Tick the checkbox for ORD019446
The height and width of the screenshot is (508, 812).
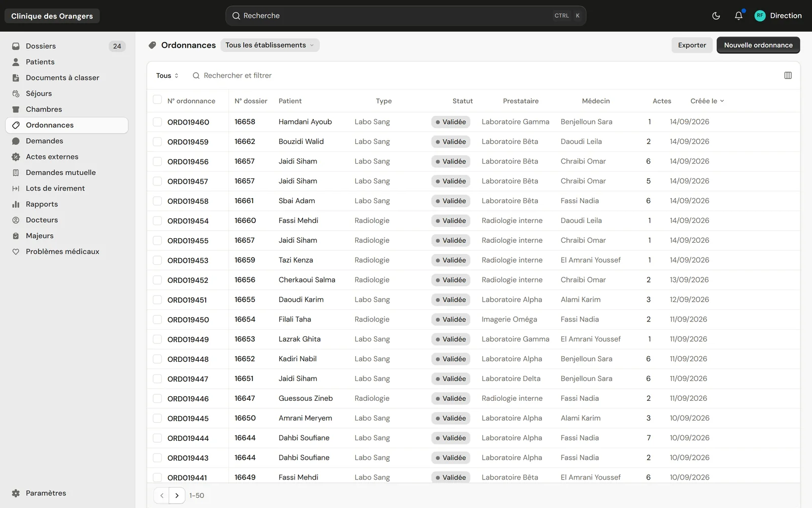pyautogui.click(x=157, y=398)
